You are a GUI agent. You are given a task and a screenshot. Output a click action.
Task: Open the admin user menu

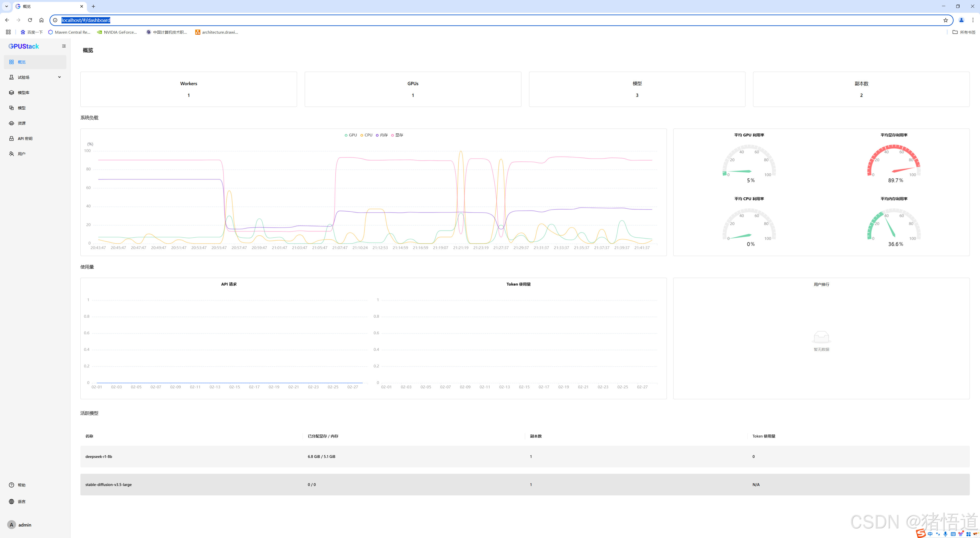[x=20, y=525]
